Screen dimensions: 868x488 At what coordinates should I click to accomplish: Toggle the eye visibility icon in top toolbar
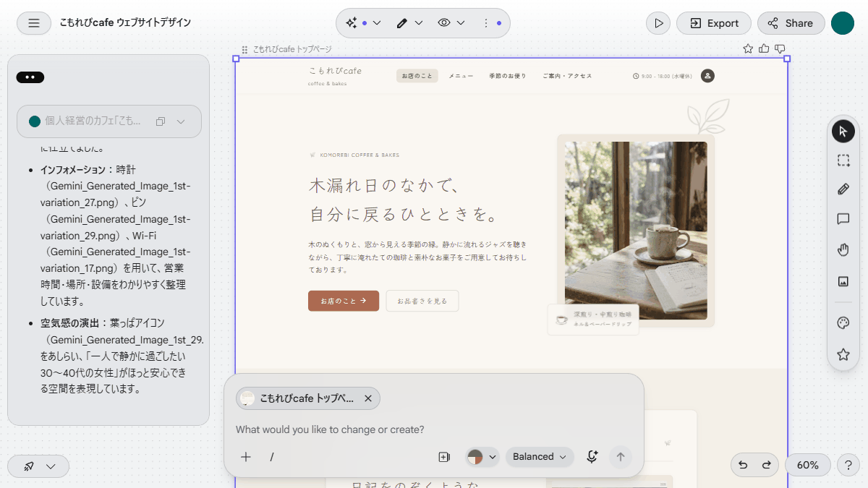pos(444,23)
